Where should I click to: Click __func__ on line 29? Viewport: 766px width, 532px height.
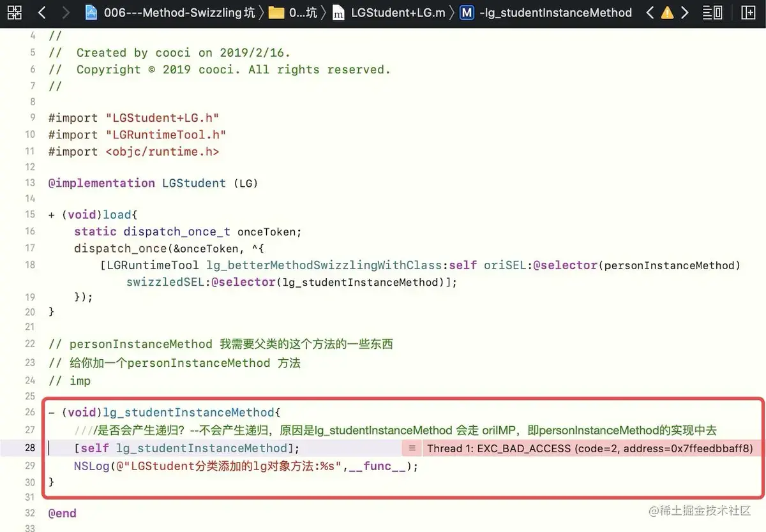pos(377,466)
